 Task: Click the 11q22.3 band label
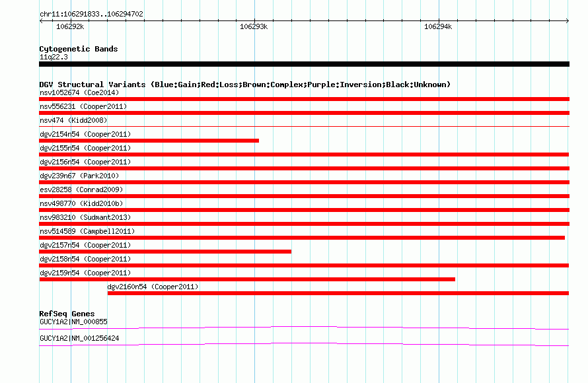pyautogui.click(x=54, y=57)
